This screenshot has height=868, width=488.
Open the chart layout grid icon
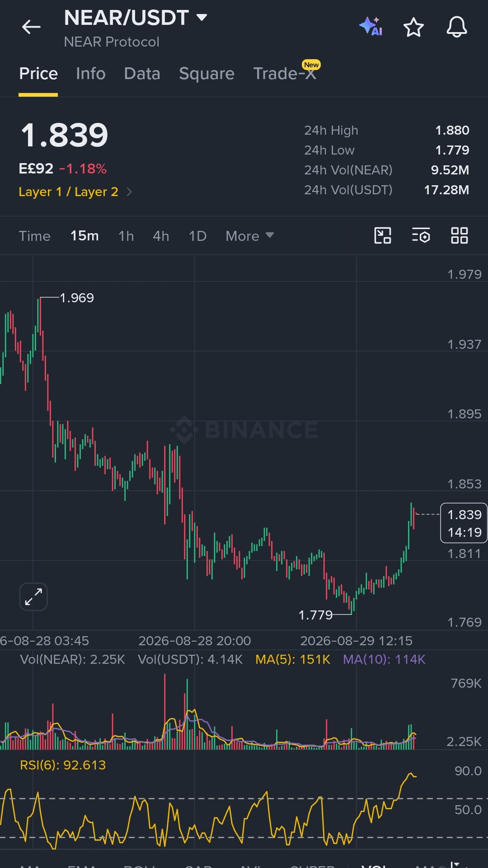click(x=460, y=235)
